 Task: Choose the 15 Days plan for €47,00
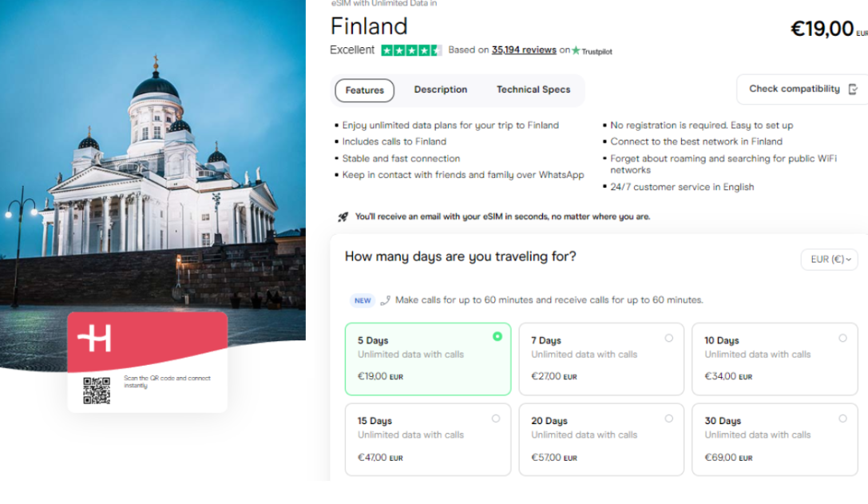coord(428,439)
